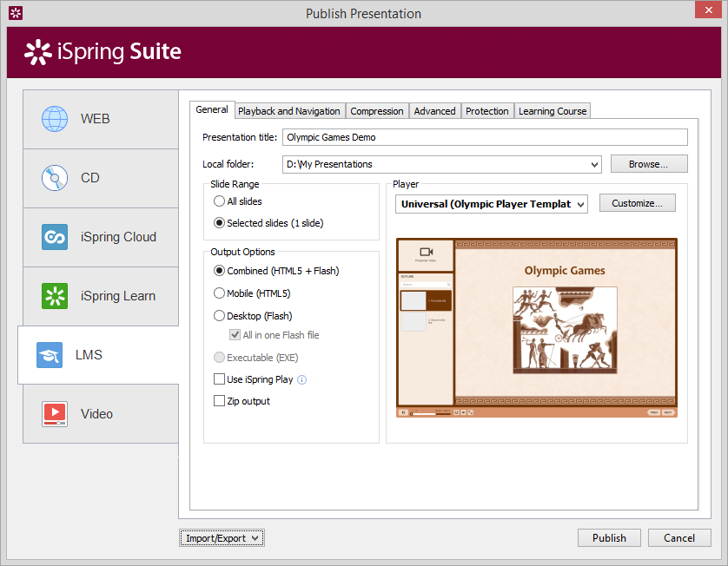This screenshot has height=566, width=728.
Task: Open the Universal player template dropdown
Action: (x=580, y=204)
